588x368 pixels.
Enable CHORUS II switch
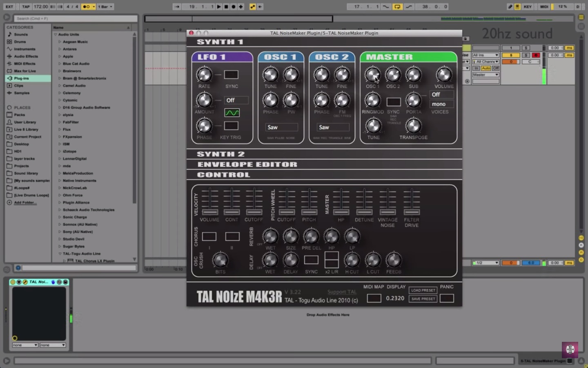coord(232,236)
